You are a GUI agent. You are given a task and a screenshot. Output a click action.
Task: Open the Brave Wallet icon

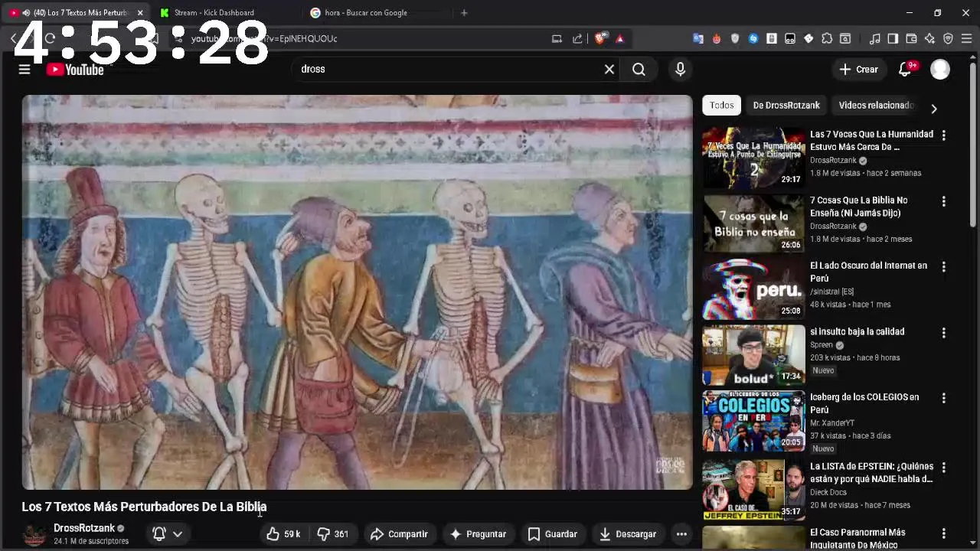911,39
